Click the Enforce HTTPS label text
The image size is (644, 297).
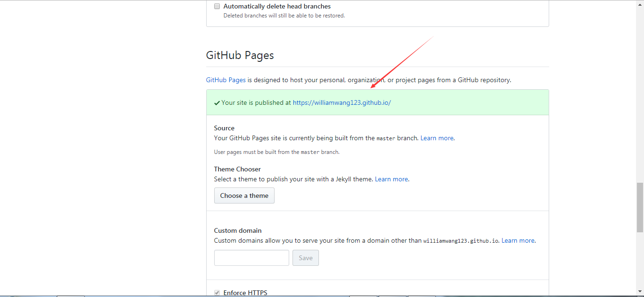(245, 293)
